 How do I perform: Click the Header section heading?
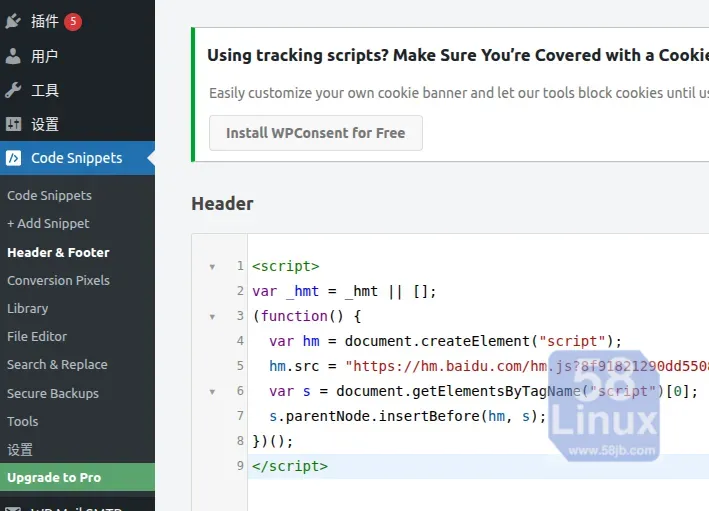pos(222,203)
